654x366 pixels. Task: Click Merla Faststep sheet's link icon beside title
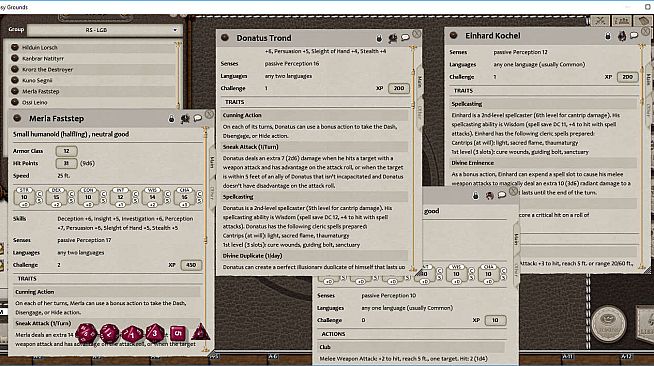click(x=17, y=118)
